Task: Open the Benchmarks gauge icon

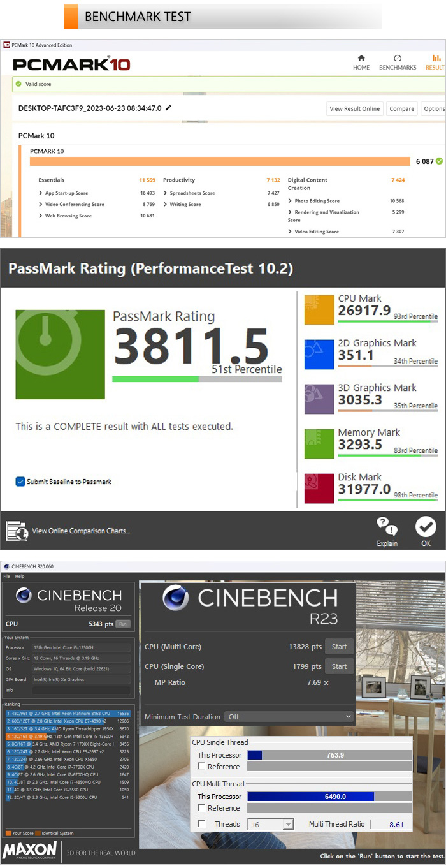Action: [x=398, y=59]
